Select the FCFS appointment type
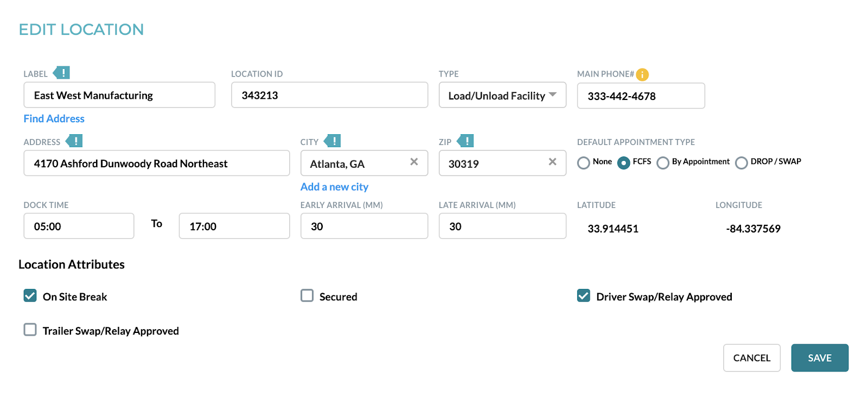 coord(624,163)
